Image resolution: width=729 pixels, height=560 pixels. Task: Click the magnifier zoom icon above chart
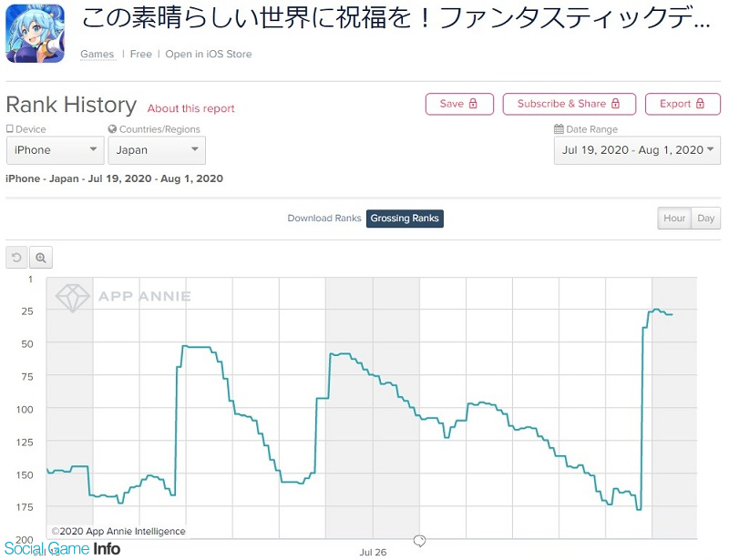click(x=41, y=258)
